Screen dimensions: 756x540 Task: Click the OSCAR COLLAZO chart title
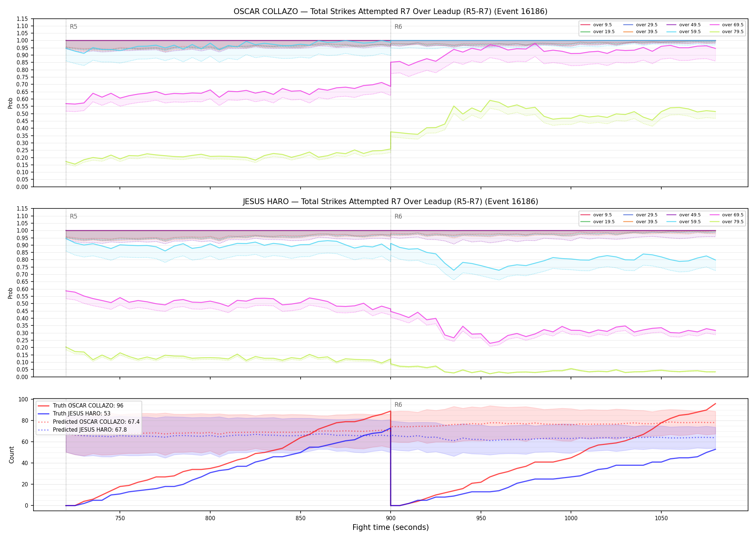click(x=391, y=12)
